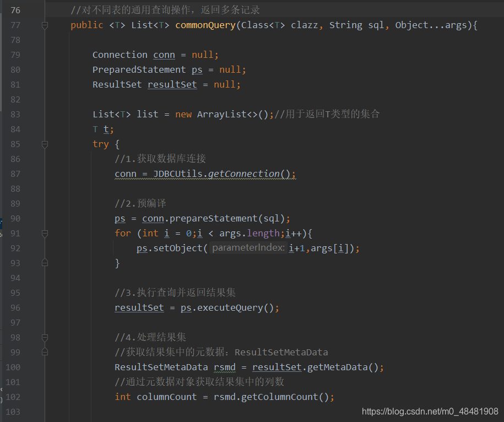This screenshot has width=504, height=422.
Task: Click the 'for' keyword on line 91
Action: coord(123,233)
